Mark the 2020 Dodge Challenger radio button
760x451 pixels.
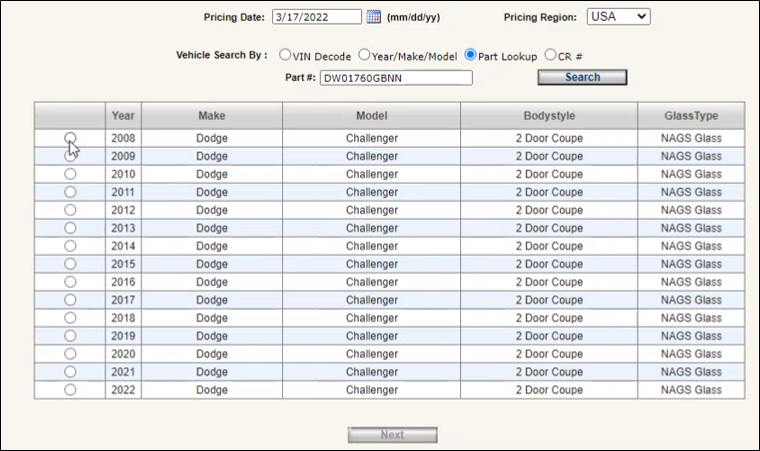(70, 354)
